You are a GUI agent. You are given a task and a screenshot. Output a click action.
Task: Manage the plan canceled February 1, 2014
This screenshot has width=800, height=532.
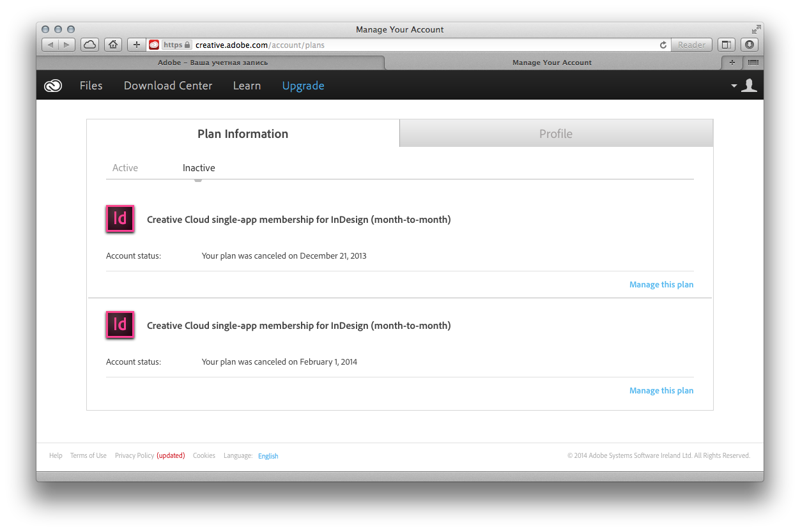coord(661,391)
